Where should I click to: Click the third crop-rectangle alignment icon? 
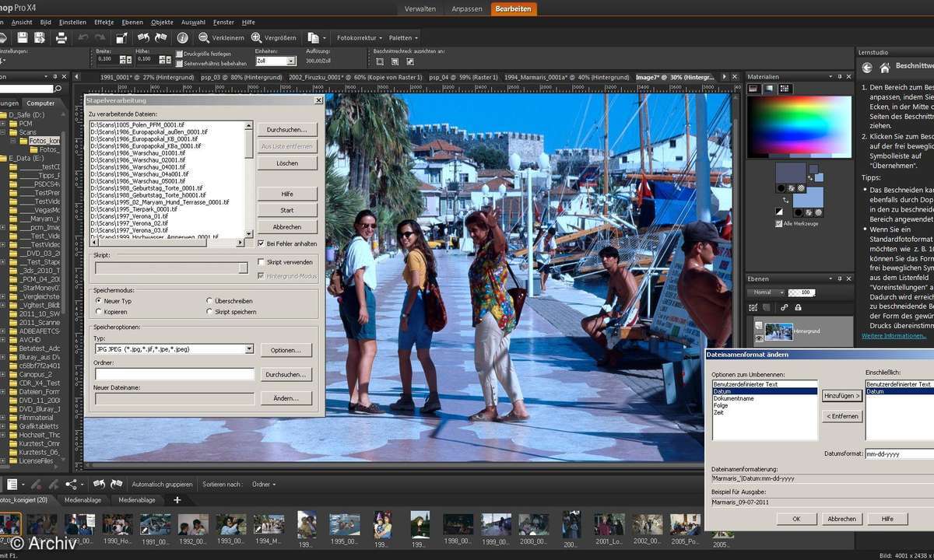click(x=409, y=61)
